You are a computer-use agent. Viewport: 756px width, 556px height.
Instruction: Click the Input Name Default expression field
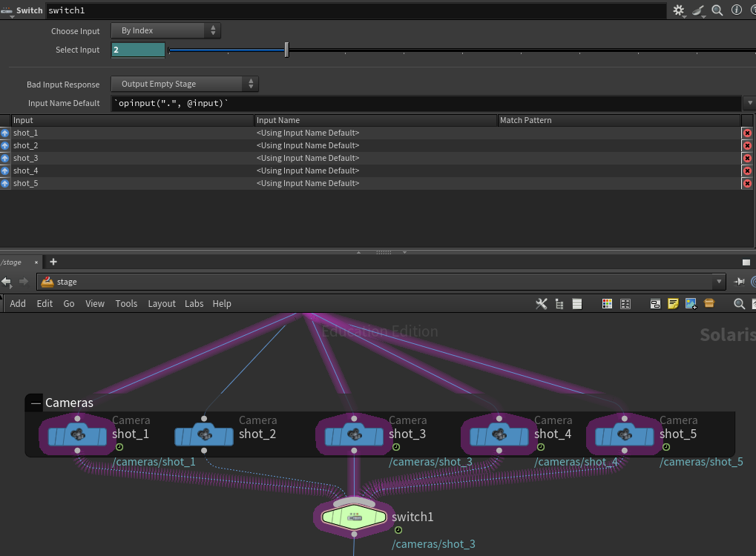pyautogui.click(x=427, y=104)
